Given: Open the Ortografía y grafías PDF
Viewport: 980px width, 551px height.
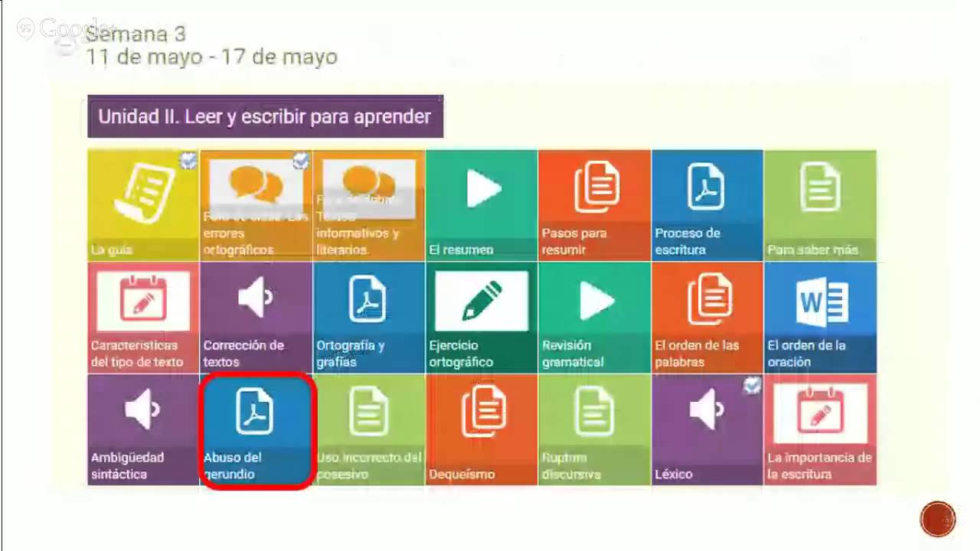Looking at the screenshot, I should (368, 318).
